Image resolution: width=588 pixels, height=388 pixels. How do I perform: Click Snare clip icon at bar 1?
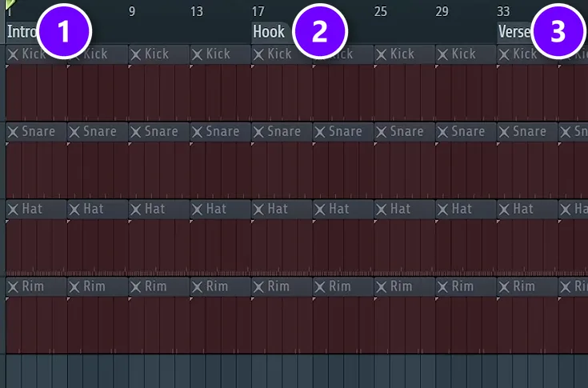pos(13,132)
